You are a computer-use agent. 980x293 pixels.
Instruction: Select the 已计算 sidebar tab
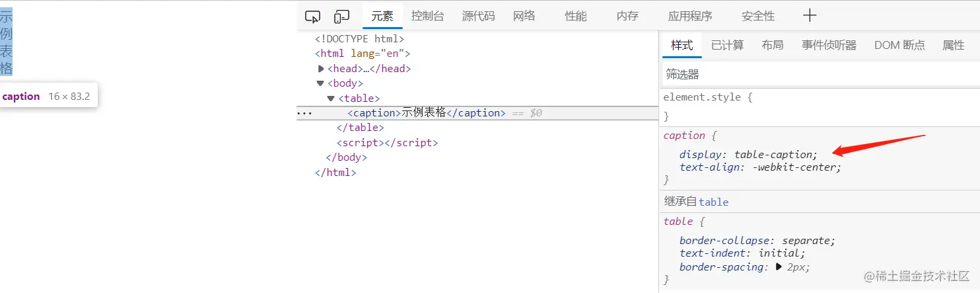728,45
